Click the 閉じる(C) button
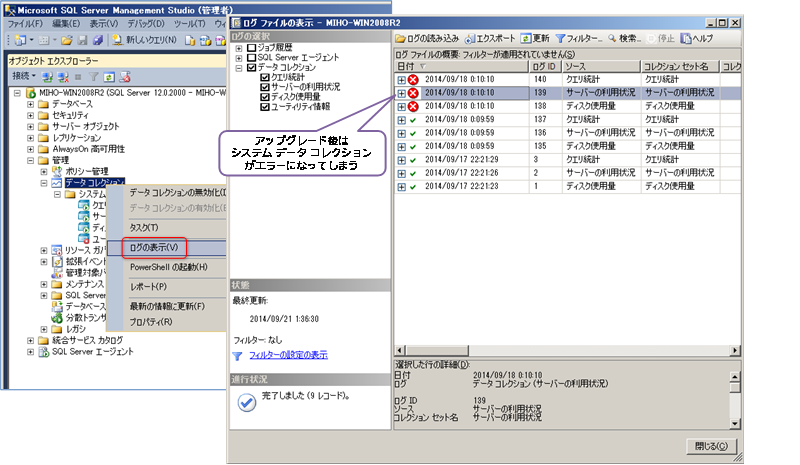 [711, 446]
